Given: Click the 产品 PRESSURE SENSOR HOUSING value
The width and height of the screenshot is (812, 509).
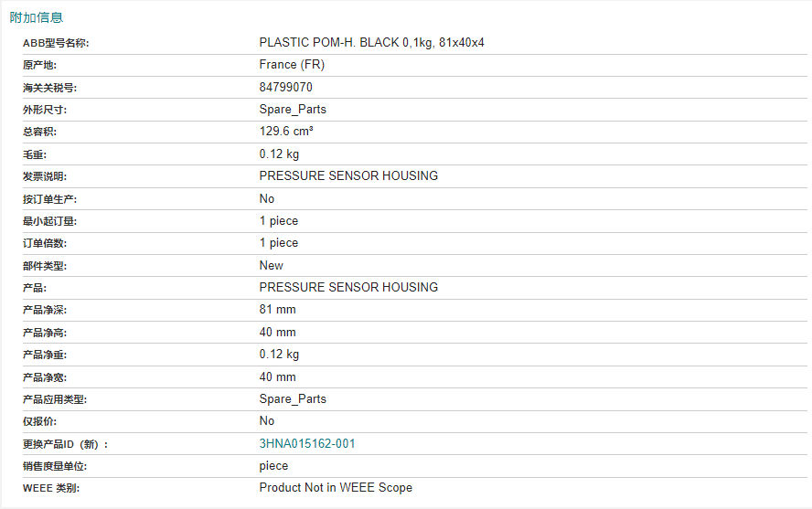Looking at the screenshot, I should click(348, 287).
